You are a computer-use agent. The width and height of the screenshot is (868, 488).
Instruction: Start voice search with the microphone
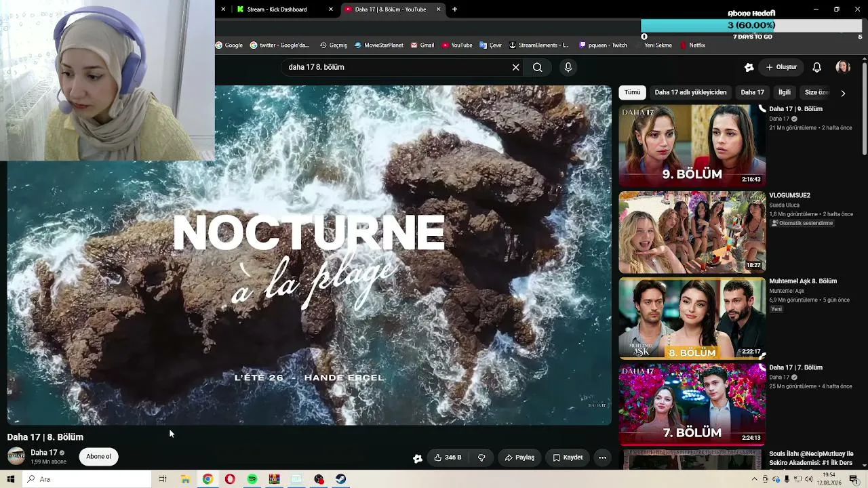pos(568,67)
